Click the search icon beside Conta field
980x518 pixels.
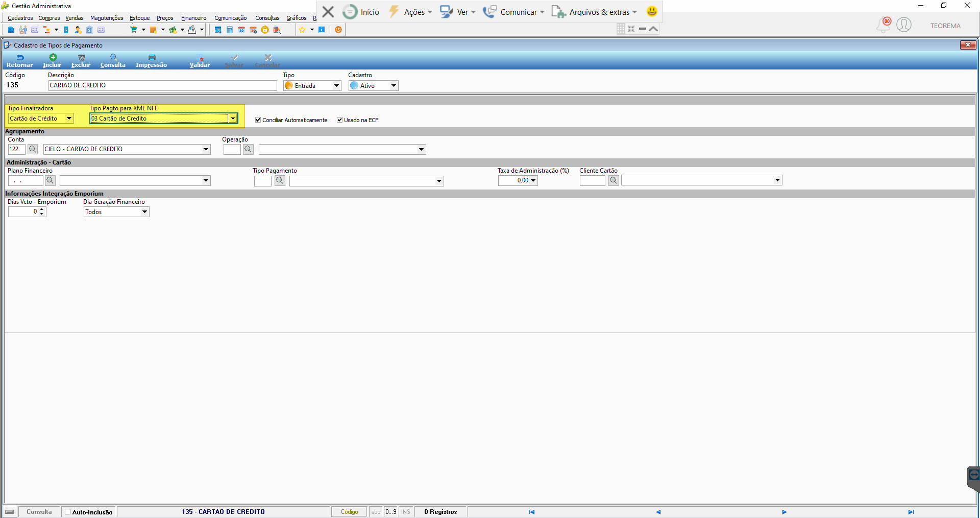pyautogui.click(x=33, y=149)
